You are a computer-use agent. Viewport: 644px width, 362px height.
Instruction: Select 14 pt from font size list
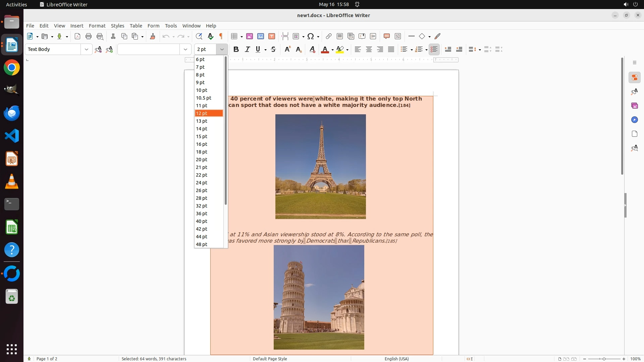(x=202, y=129)
